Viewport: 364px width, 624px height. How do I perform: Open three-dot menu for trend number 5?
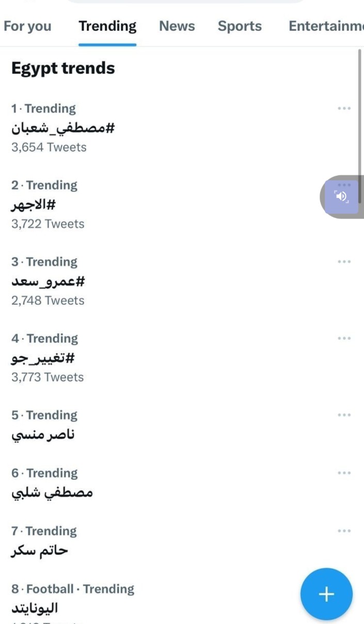344,415
